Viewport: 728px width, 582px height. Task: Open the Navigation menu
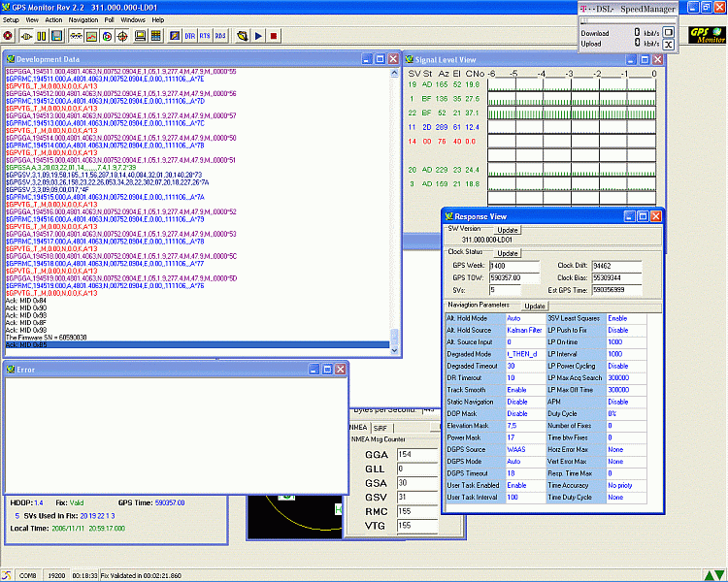83,19
